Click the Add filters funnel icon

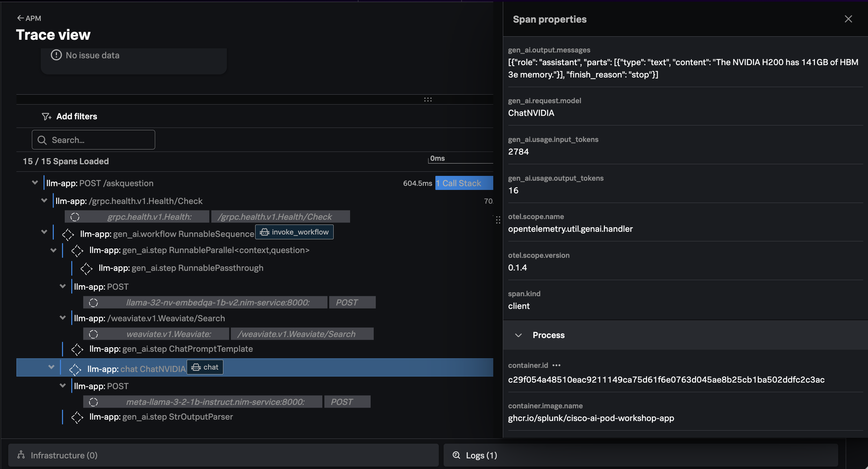tap(46, 117)
